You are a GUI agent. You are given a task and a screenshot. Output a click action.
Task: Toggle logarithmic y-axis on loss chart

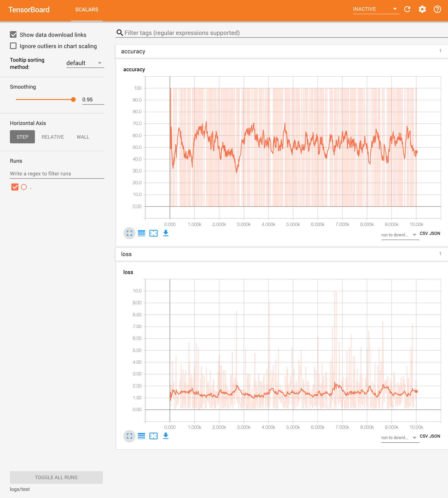(141, 436)
